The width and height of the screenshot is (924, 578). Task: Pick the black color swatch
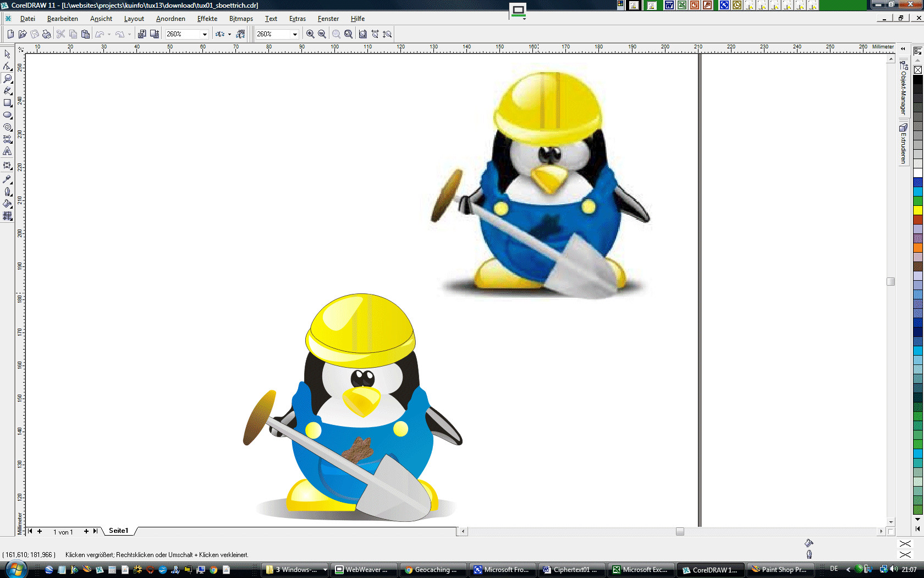(x=918, y=79)
